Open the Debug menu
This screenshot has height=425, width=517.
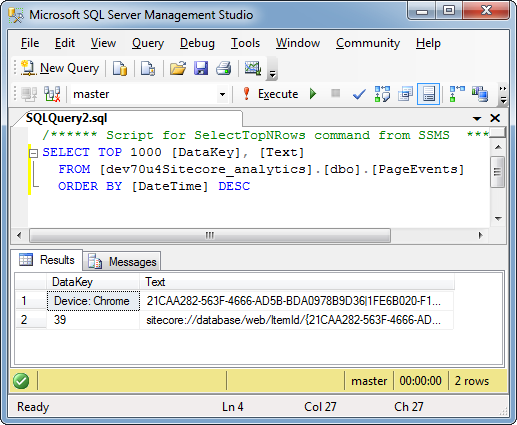(x=197, y=43)
